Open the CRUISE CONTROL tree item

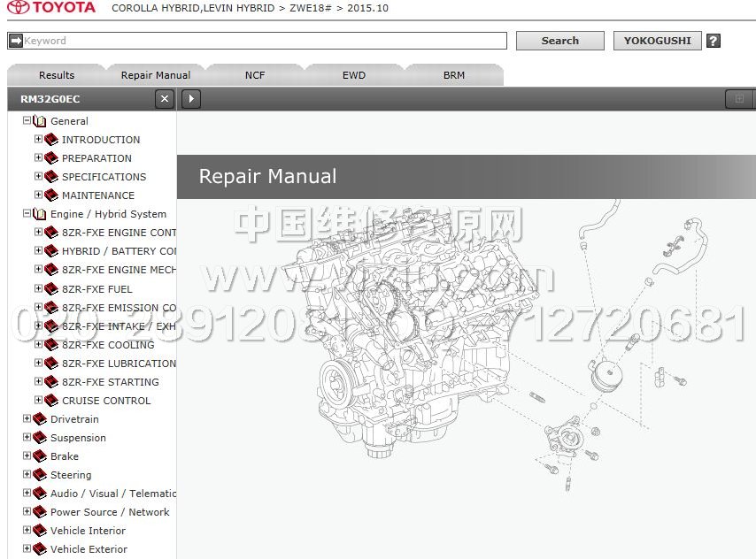click(x=106, y=401)
